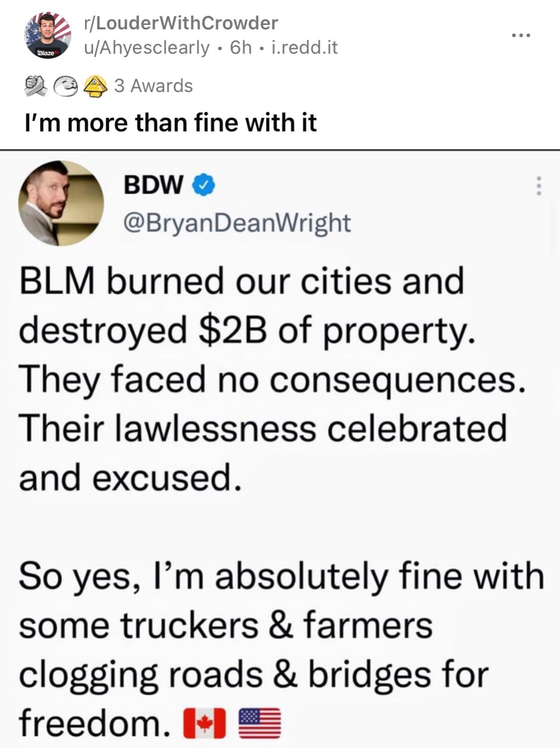
Task: Open the LouderWithCrowder subreddit avatar
Action: tap(48, 35)
